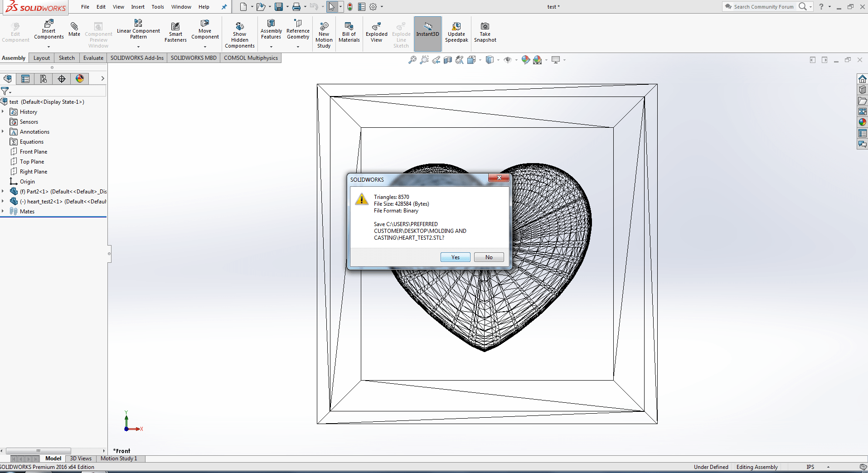Screen dimensions: 868x473
Task: Click the Rebuild traffic light icon
Action: pos(350,7)
